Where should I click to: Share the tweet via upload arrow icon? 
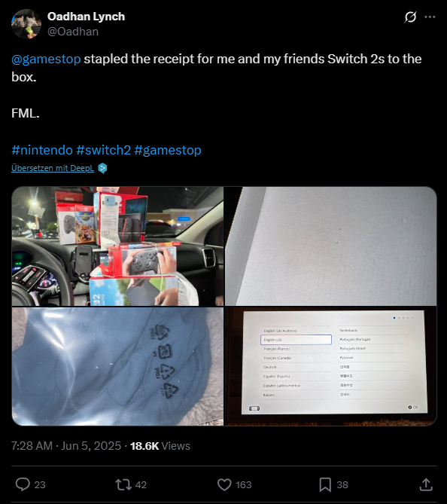click(426, 484)
